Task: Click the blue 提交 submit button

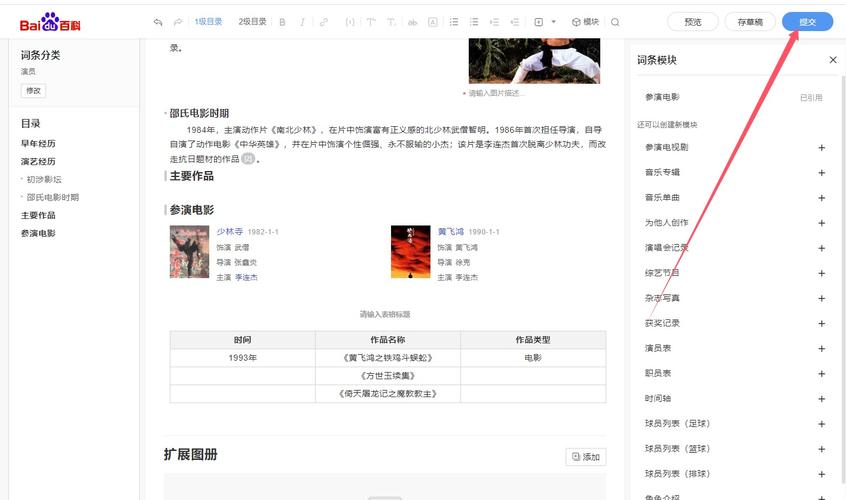Action: point(808,22)
